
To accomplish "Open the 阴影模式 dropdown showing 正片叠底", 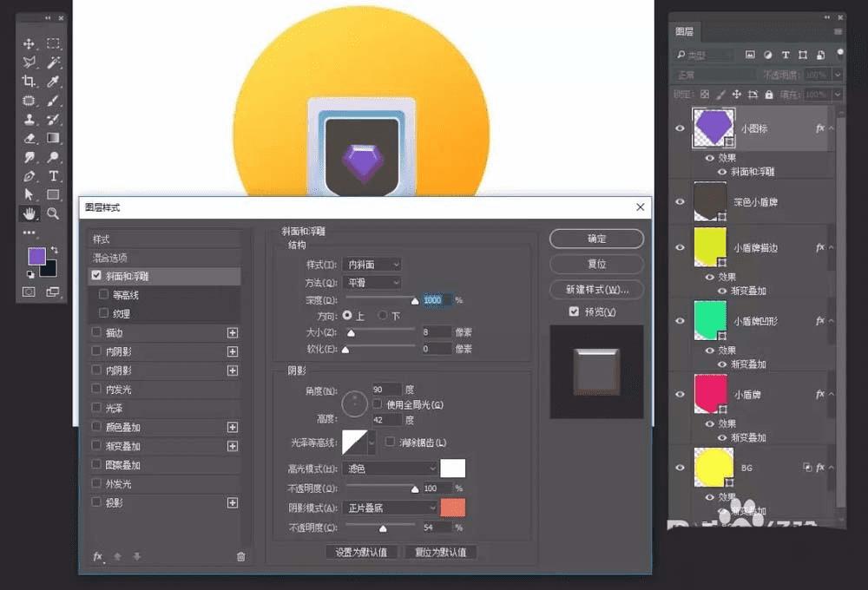I will click(x=391, y=508).
